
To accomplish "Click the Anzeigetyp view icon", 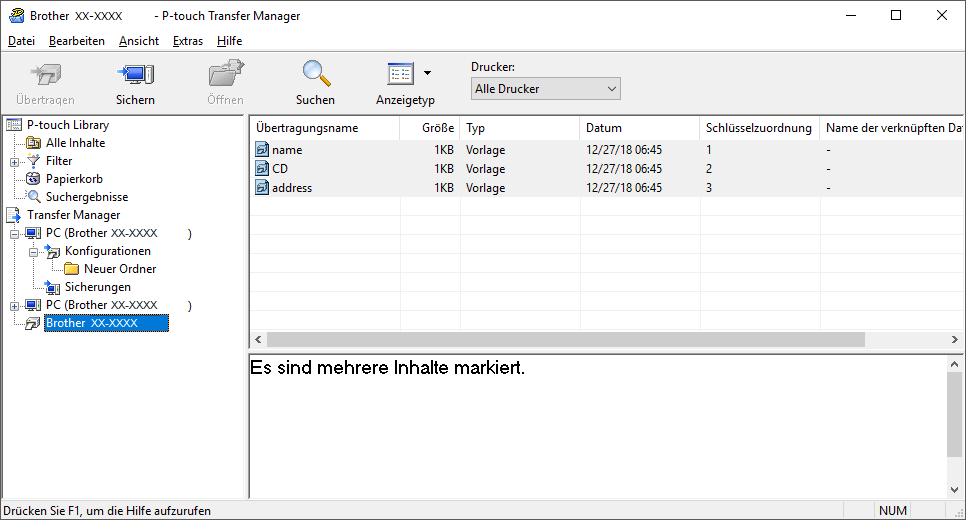I will pyautogui.click(x=400, y=73).
